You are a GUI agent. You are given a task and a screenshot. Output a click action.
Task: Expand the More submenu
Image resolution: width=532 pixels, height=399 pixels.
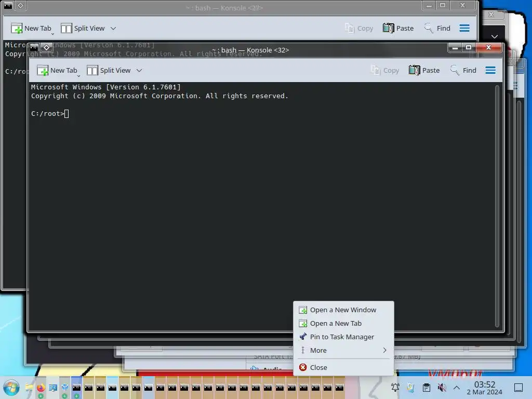pyautogui.click(x=343, y=351)
